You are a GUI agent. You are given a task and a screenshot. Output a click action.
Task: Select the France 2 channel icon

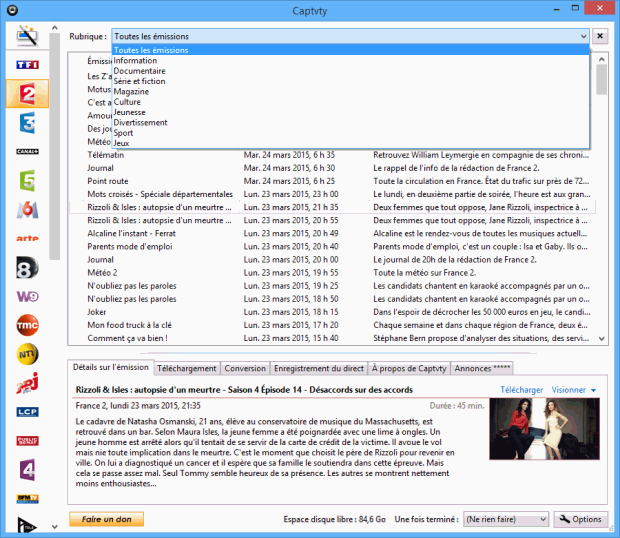(27, 94)
